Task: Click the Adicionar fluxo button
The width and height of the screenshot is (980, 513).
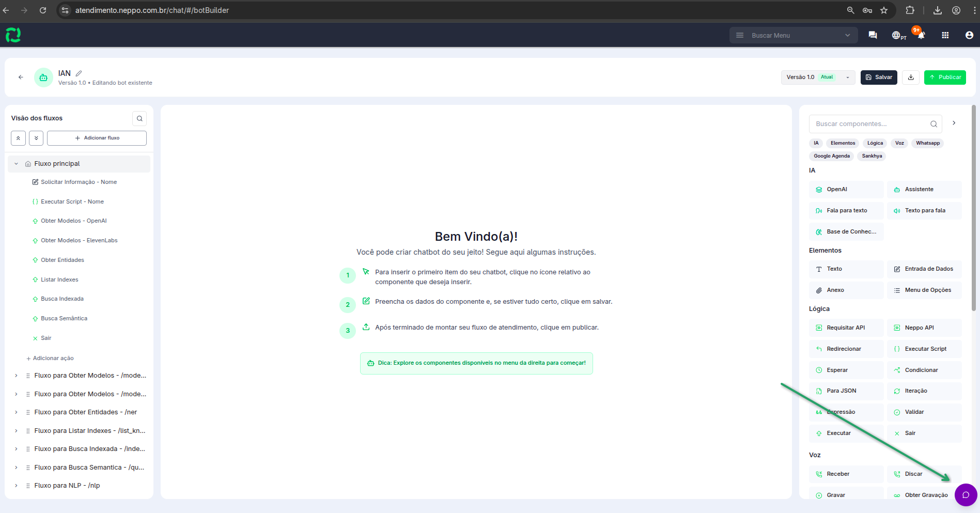Action: (97, 138)
